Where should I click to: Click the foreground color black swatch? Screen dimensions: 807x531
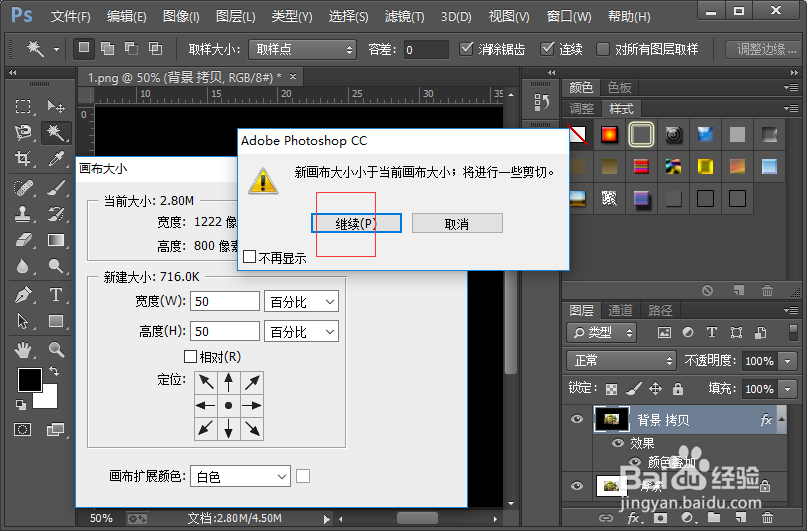30,380
